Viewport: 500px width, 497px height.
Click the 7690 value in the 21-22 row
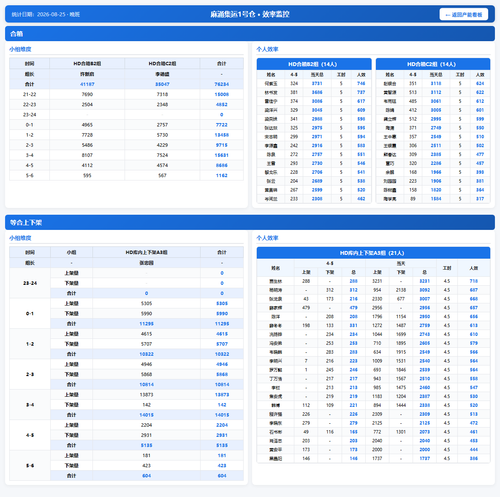(x=87, y=94)
